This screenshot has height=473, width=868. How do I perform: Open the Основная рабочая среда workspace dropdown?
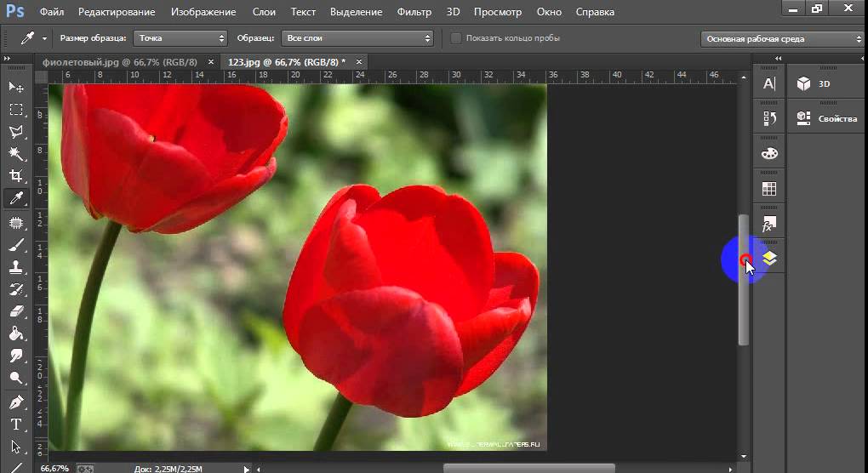[x=782, y=39]
